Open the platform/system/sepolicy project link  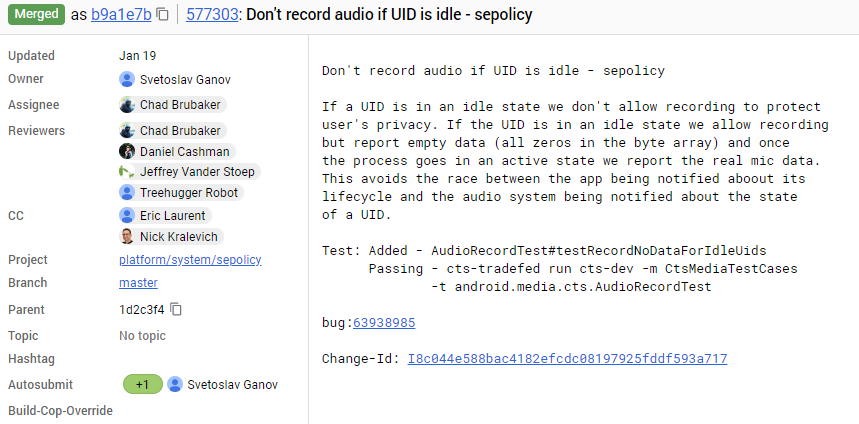[190, 260]
